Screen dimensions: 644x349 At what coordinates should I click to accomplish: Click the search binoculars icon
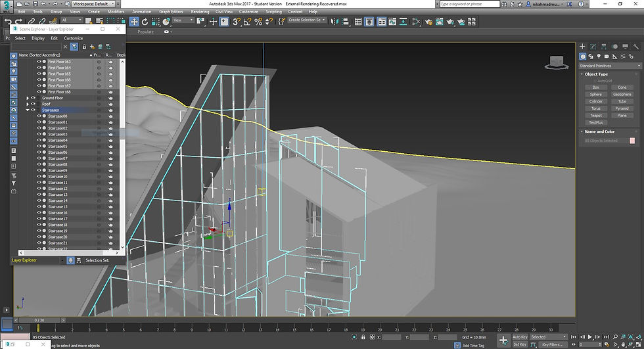coord(504,4)
